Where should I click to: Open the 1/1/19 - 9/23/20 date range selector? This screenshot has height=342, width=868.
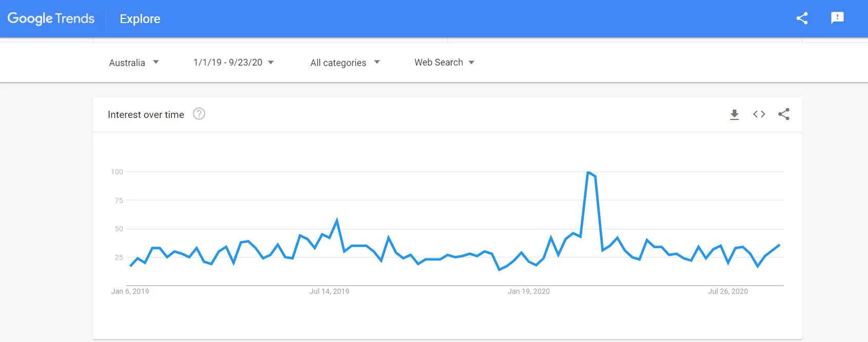pyautogui.click(x=233, y=62)
